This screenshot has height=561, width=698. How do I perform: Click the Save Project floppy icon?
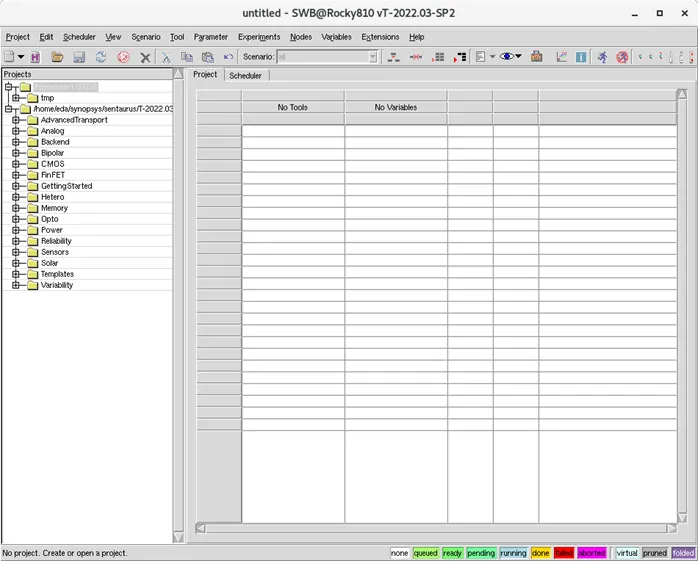click(x=79, y=57)
